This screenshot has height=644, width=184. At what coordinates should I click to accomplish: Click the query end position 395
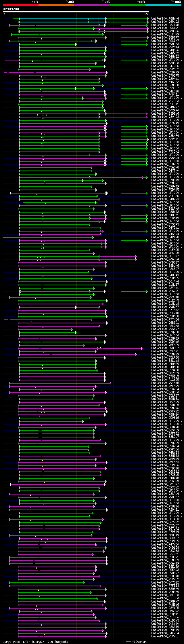[x=145, y=14]
